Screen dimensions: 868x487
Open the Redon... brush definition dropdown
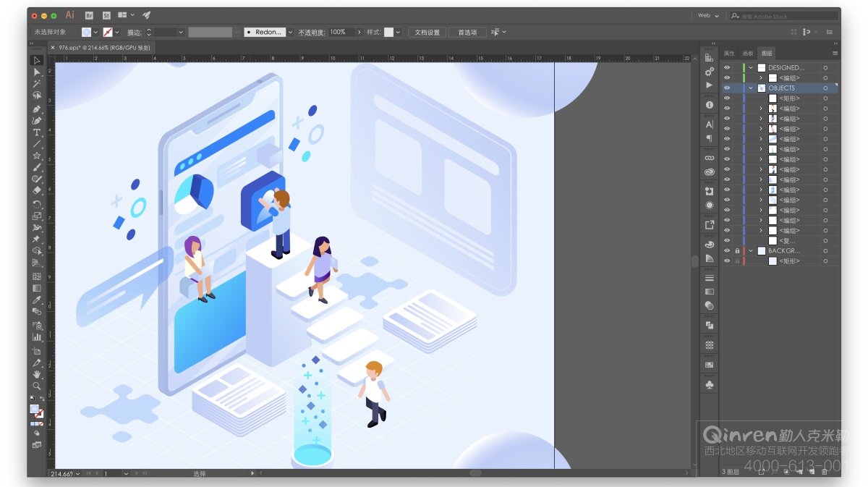click(290, 33)
